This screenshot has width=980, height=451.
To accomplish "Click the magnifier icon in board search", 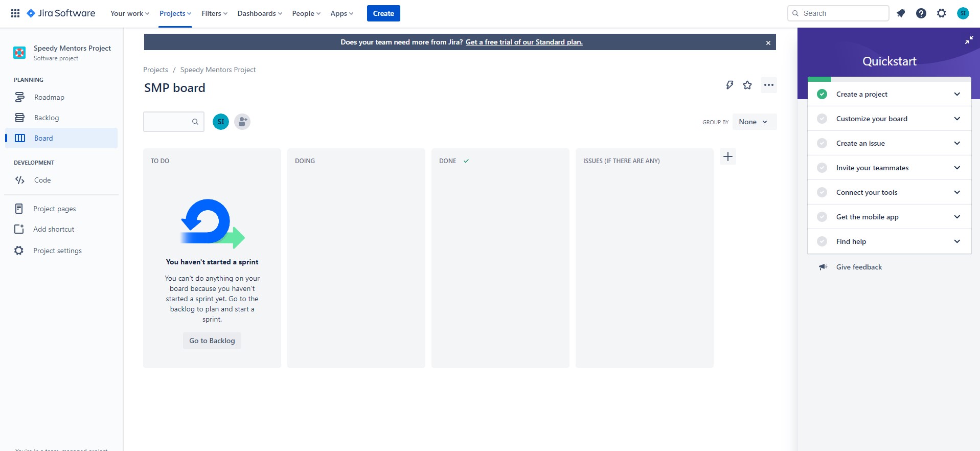I will 195,122.
